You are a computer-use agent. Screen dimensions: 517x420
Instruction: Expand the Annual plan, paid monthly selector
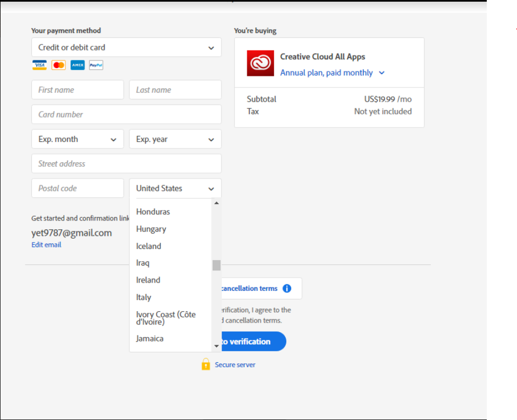click(x=332, y=73)
